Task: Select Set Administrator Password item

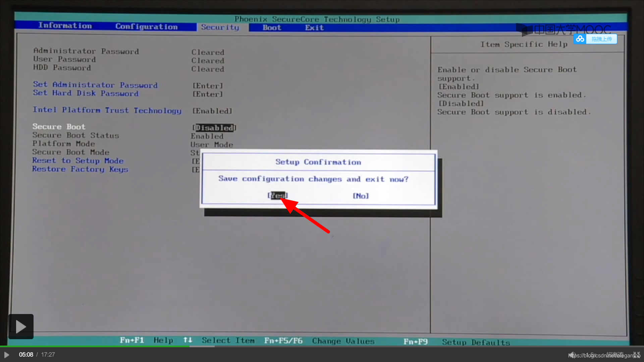Action: [x=95, y=85]
